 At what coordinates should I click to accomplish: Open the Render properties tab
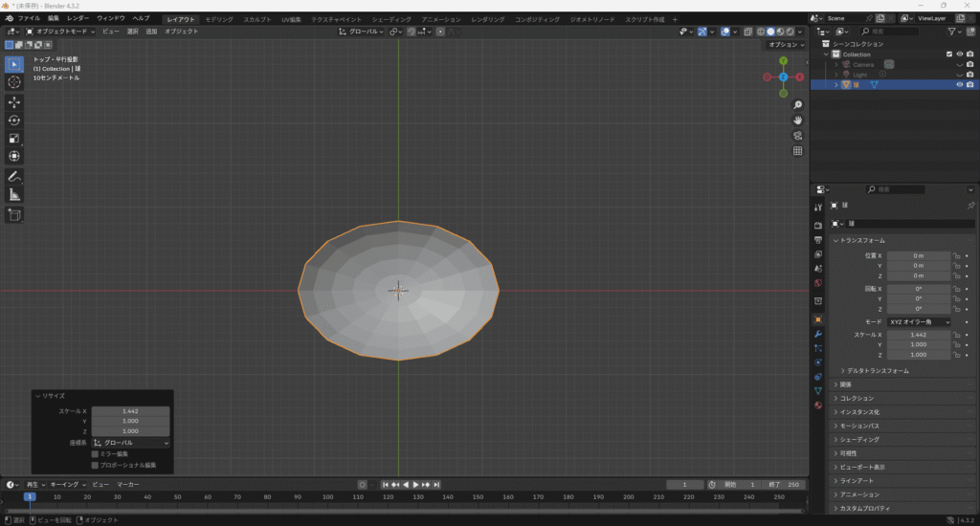(x=818, y=225)
